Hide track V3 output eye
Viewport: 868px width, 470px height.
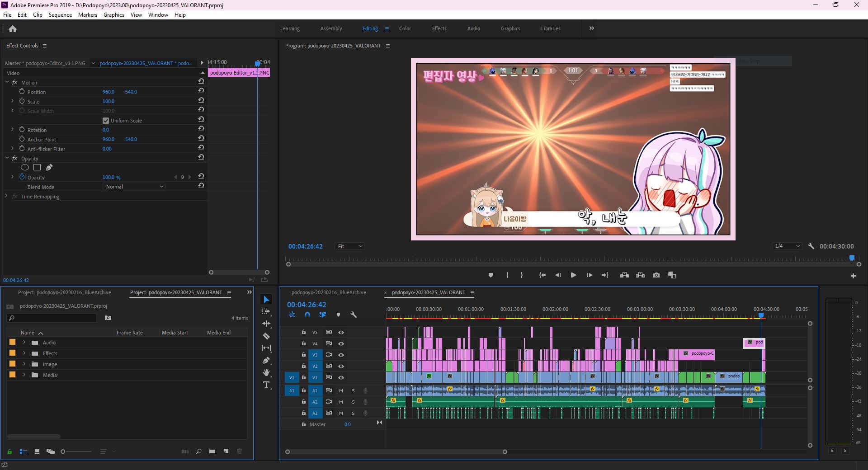tap(341, 355)
